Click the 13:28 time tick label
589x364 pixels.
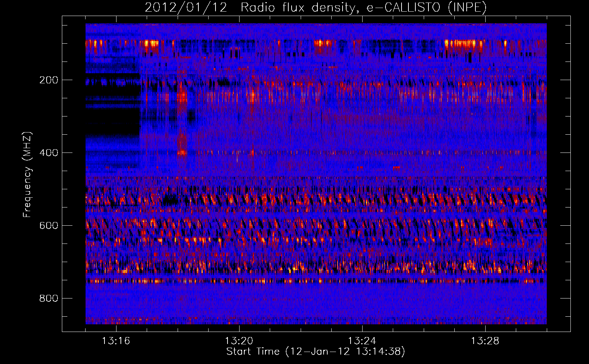tap(485, 341)
